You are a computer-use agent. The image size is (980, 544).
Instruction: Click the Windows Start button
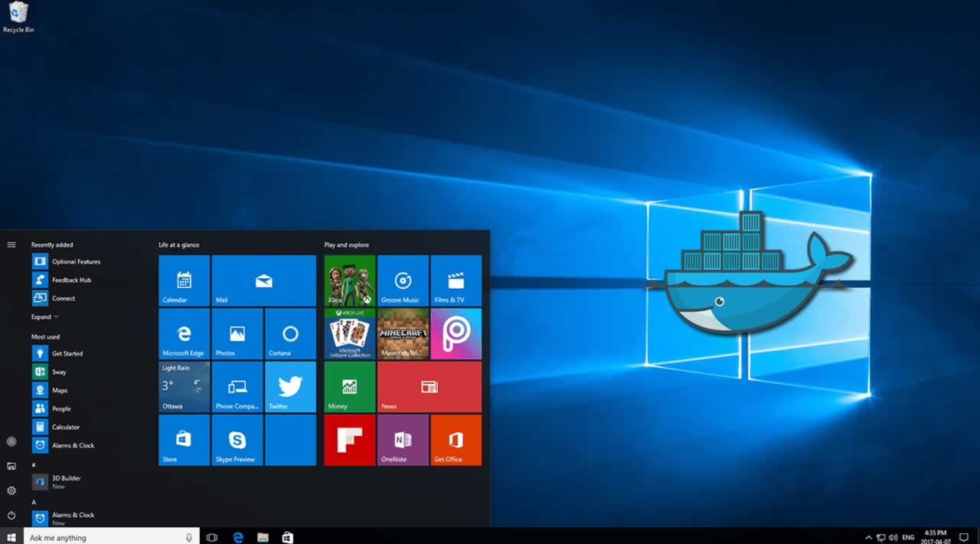11,537
